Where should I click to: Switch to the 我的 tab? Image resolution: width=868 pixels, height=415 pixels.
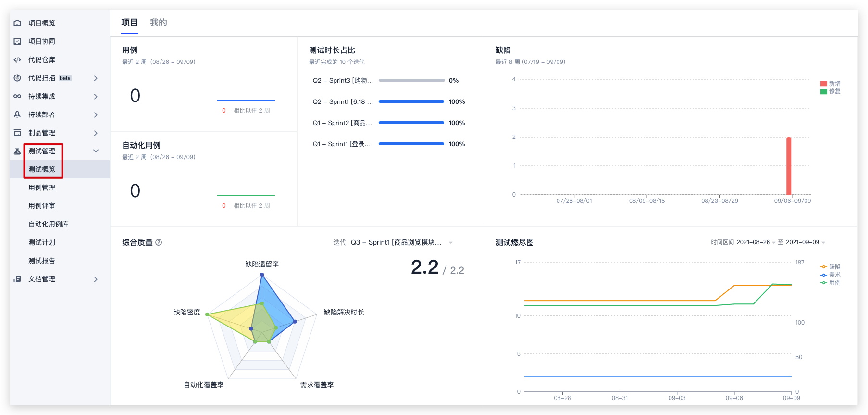[x=158, y=23]
